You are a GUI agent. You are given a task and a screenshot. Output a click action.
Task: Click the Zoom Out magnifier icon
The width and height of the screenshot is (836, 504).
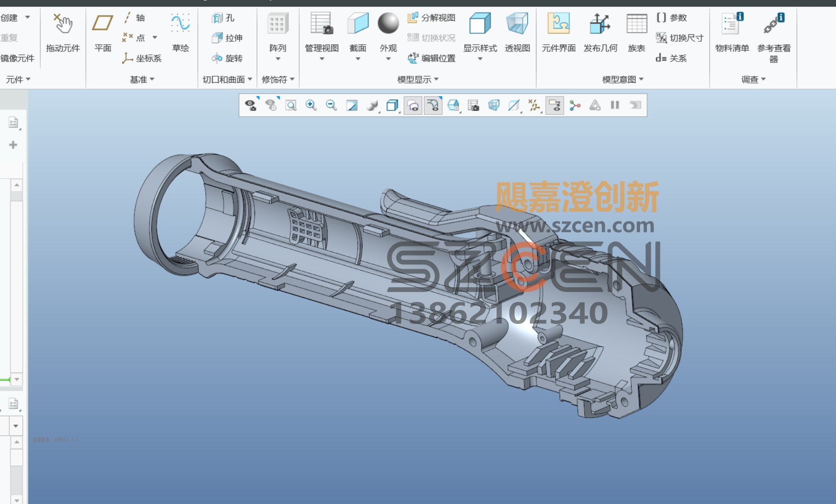tap(331, 105)
